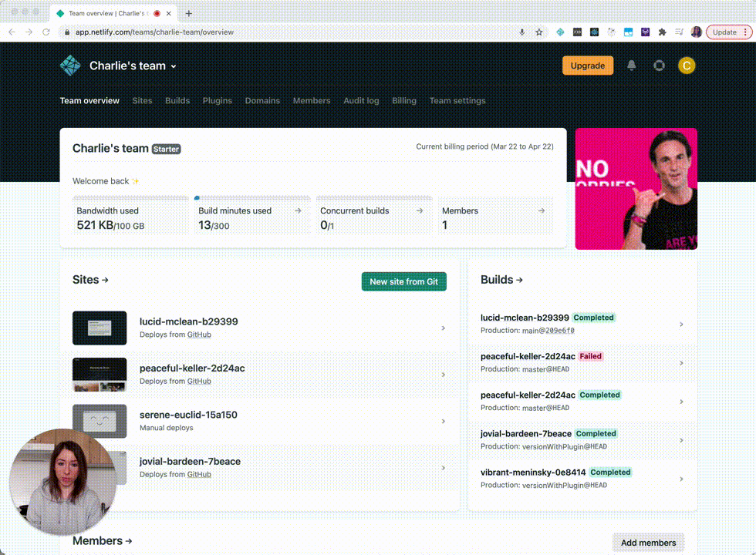Open the Failed peaceful-keller-2d24ac build chevron

681,363
